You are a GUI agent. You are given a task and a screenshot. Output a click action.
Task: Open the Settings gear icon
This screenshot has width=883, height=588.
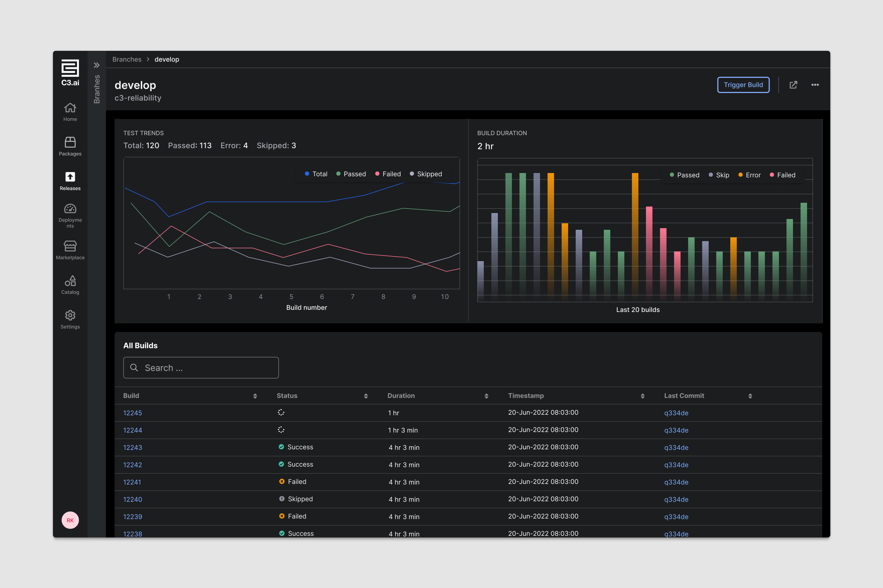[70, 315]
